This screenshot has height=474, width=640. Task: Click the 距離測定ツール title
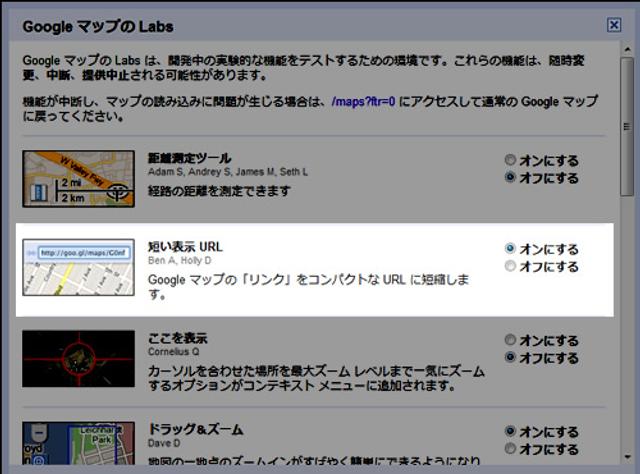[x=189, y=158]
